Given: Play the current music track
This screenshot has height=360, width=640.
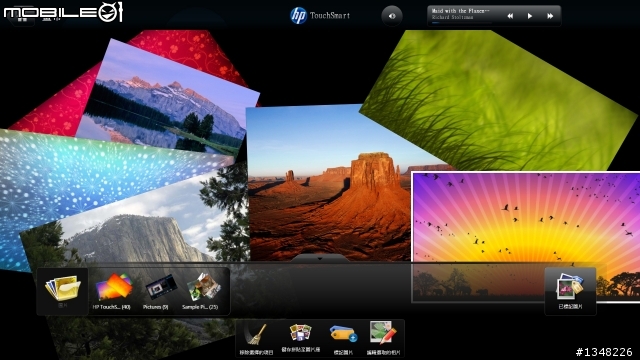Looking at the screenshot, I should 530,16.
